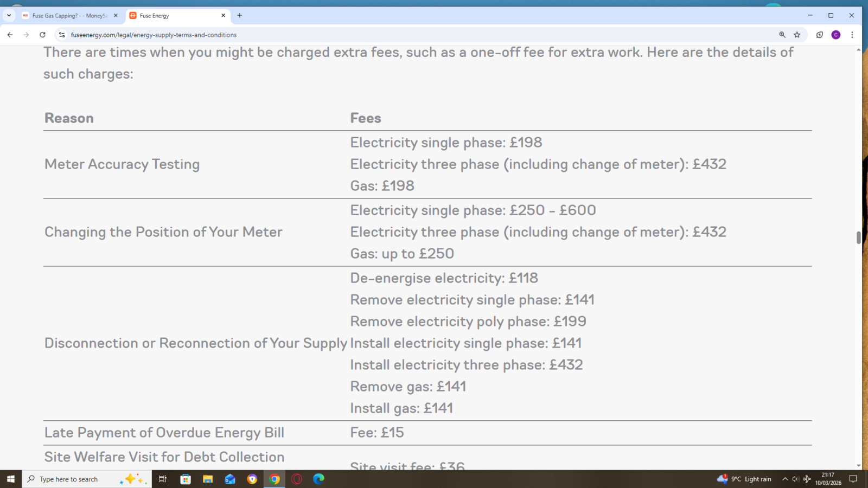Viewport: 868px width, 488px height.
Task: Click 'De-energise electricity: £118' line
Action: [x=444, y=278]
